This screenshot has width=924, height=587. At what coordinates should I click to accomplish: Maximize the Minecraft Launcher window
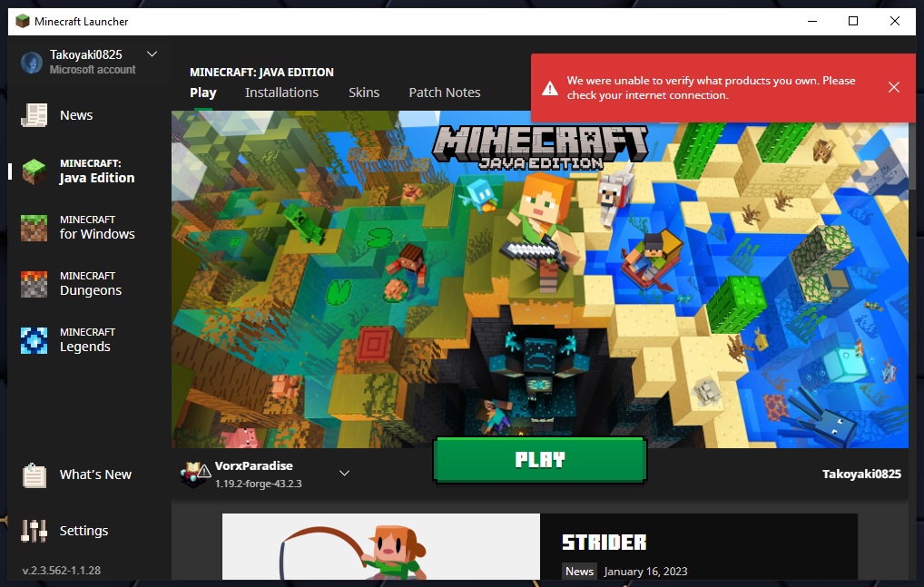(852, 21)
